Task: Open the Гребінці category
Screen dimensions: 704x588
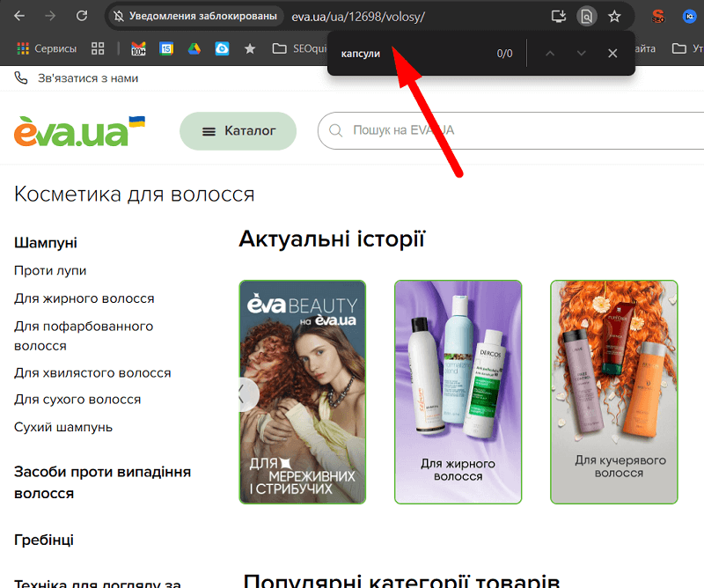Action: (44, 540)
